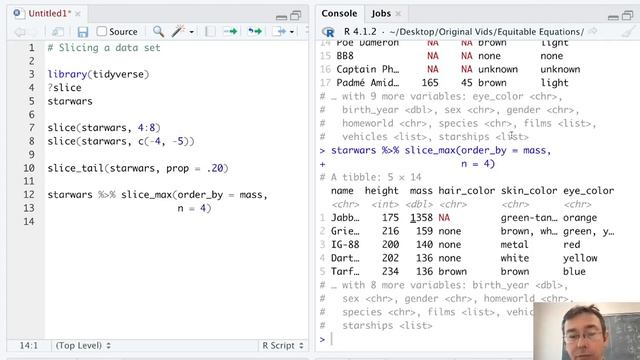Viewport: 640px width, 360px height.
Task: Click the 'starships <list>' footer text
Action: 387,325
